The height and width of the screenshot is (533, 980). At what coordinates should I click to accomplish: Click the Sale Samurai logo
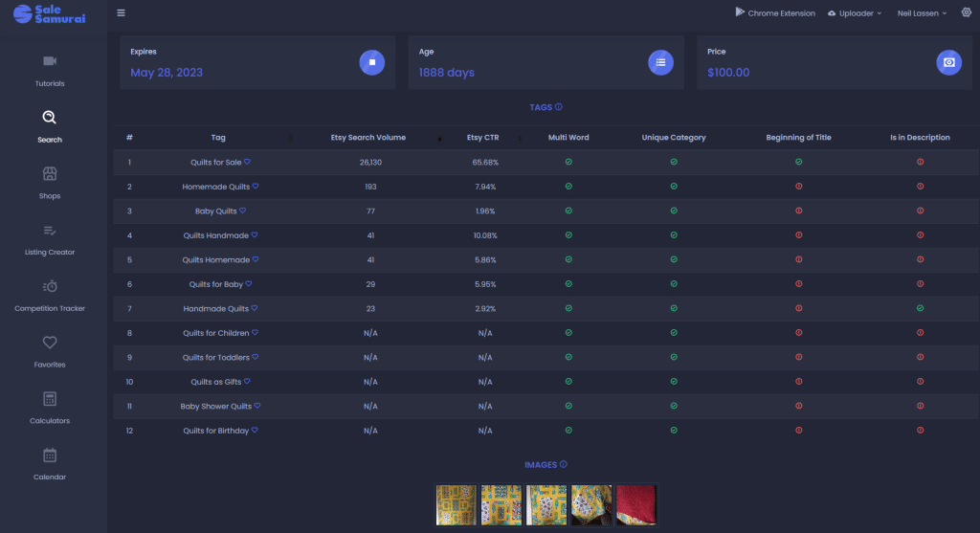[x=50, y=13]
